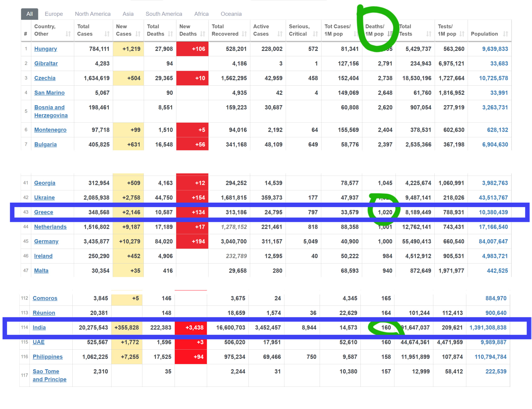
Task: Open the Hungary country link
Action: tap(45, 49)
